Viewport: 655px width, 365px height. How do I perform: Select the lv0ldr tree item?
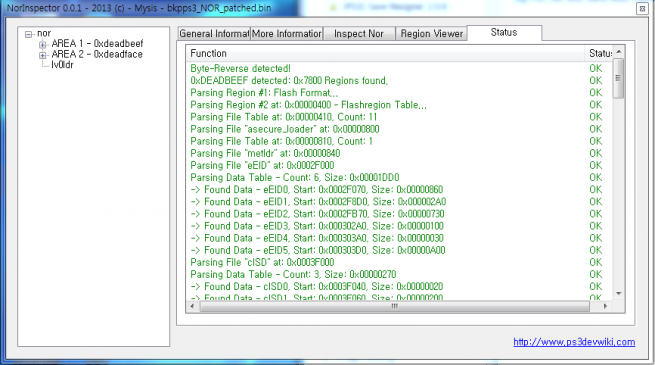click(x=62, y=65)
